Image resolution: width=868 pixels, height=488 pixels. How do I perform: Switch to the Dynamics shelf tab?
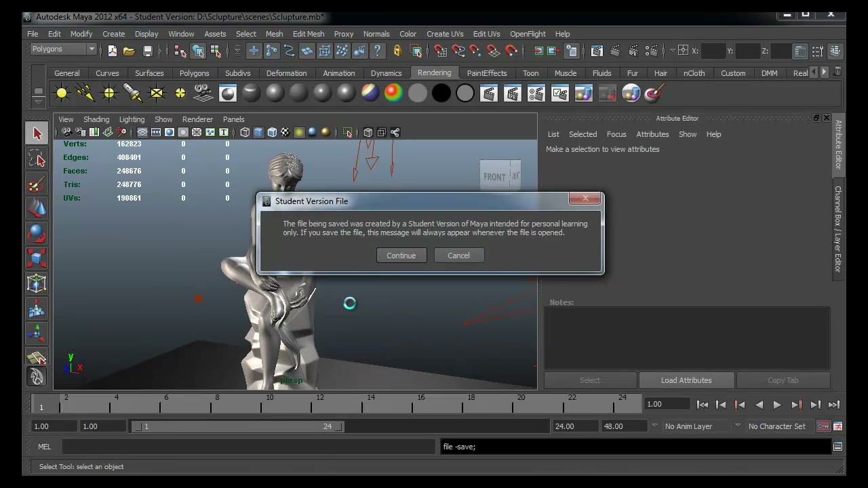(x=386, y=73)
